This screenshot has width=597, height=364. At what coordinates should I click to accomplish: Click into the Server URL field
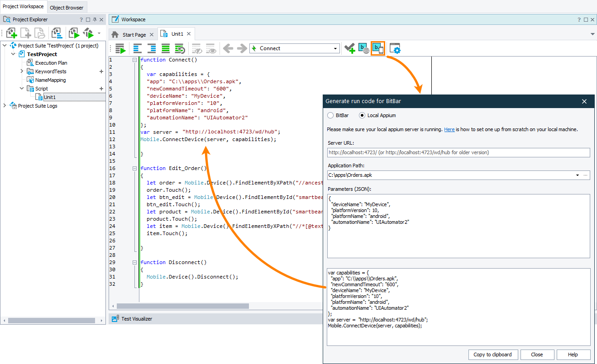[458, 153]
